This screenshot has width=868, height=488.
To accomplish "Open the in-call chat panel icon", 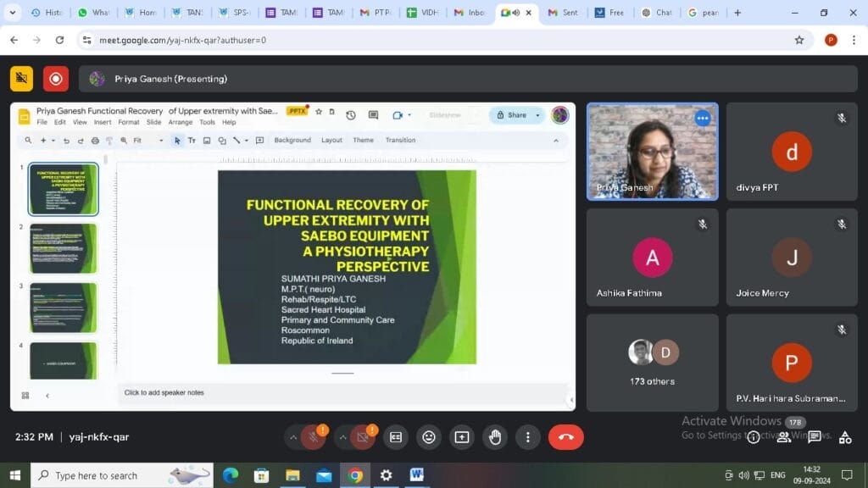I will coord(815,437).
